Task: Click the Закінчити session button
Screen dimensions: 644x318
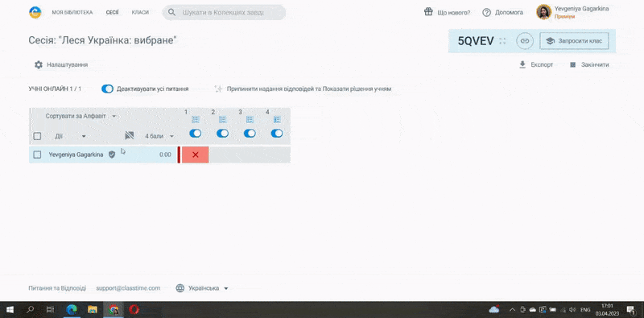Action: (589, 64)
